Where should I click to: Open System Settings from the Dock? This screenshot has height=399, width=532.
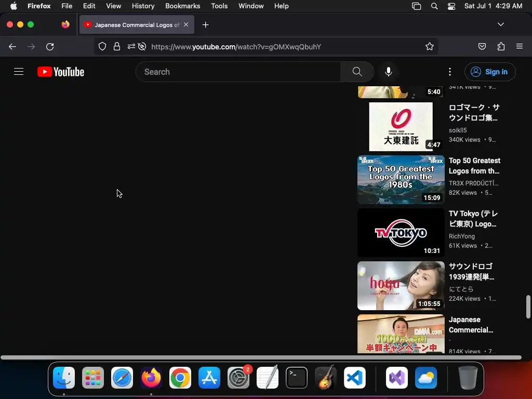pos(238,378)
